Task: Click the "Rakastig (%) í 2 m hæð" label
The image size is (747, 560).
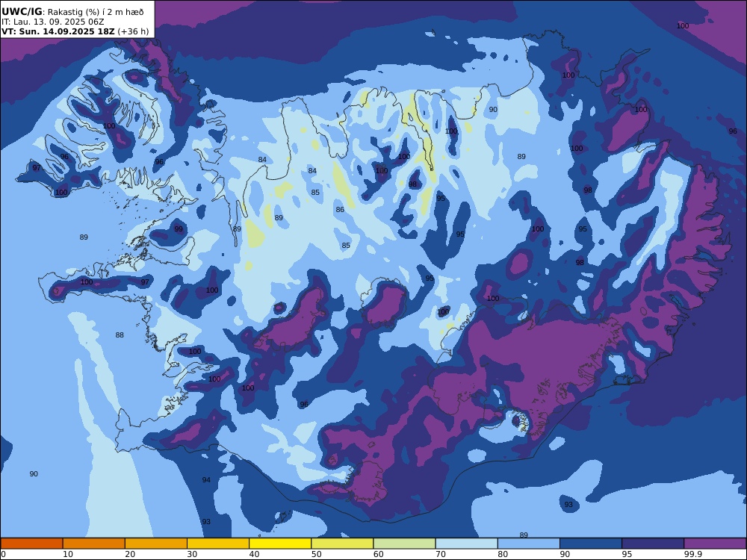Action: [96, 13]
